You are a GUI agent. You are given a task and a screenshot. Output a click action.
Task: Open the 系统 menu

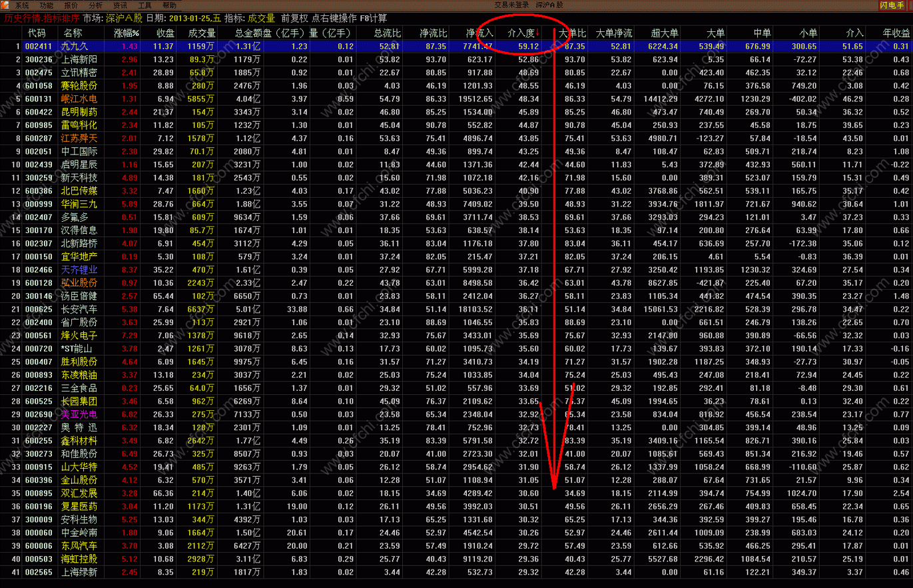pyautogui.click(x=22, y=5)
